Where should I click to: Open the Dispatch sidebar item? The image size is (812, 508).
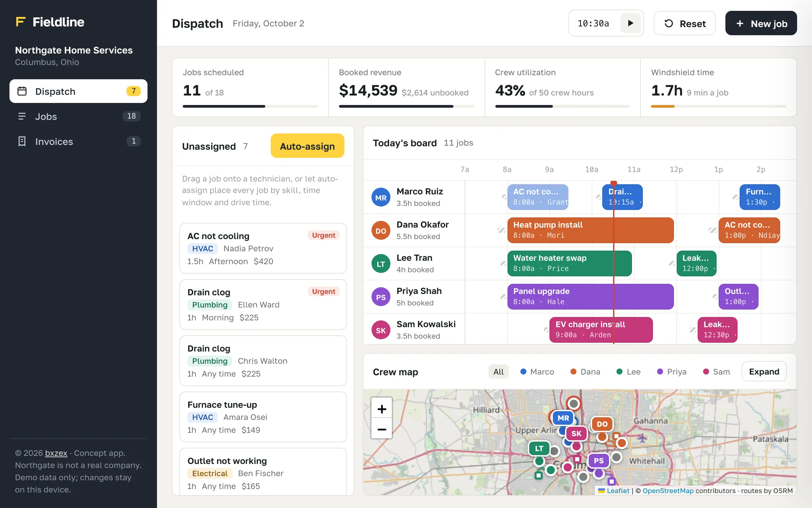click(x=78, y=91)
